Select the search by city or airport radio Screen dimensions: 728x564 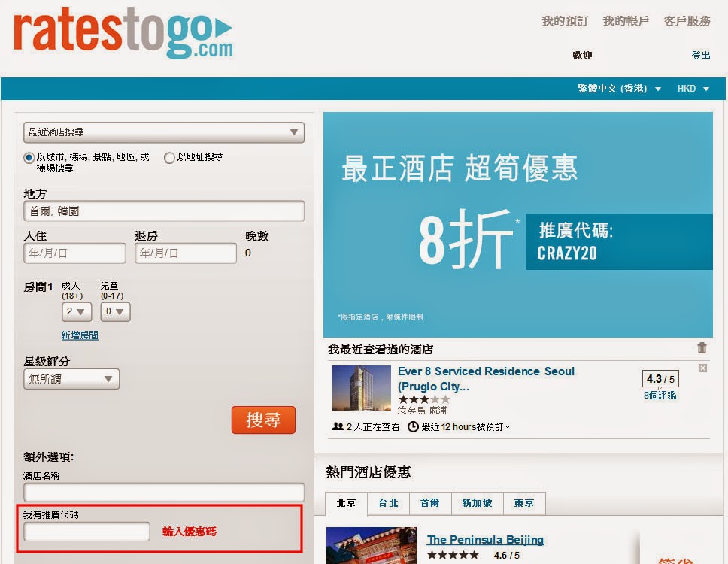pos(29,158)
